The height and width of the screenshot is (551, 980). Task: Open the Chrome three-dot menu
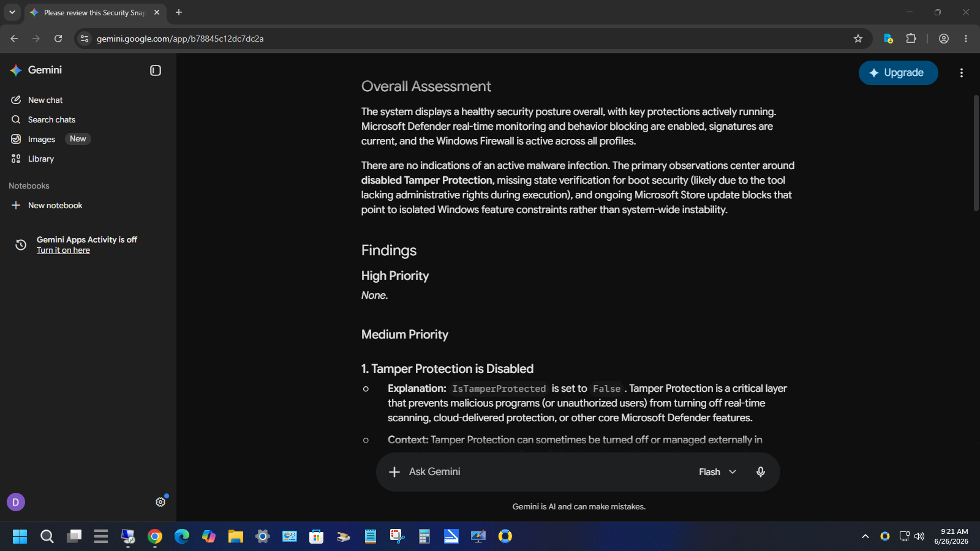click(x=966, y=39)
